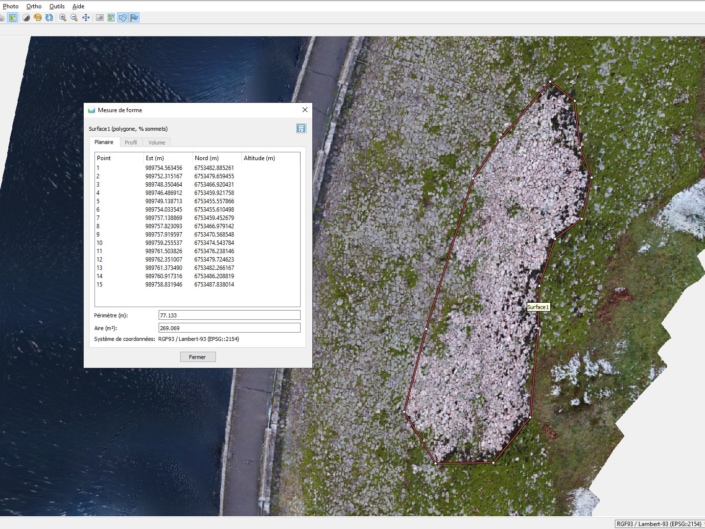Click the half-tone contrast toolbar icon

(x=26, y=17)
